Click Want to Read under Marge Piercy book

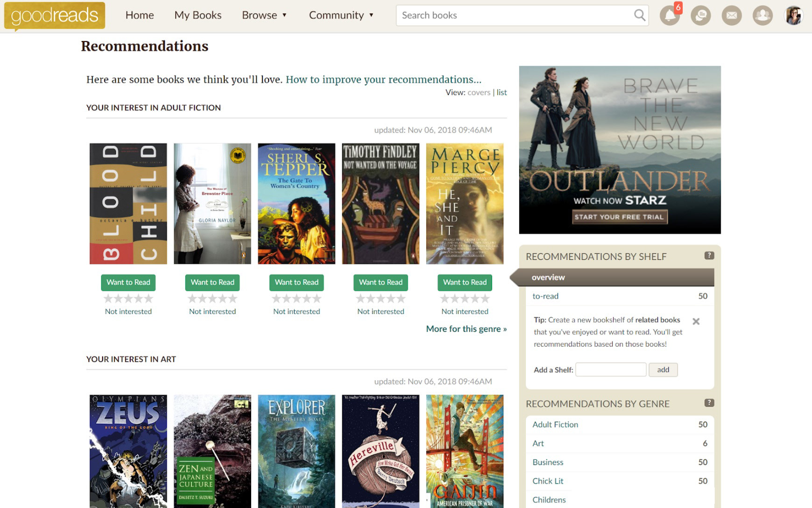pyautogui.click(x=465, y=282)
